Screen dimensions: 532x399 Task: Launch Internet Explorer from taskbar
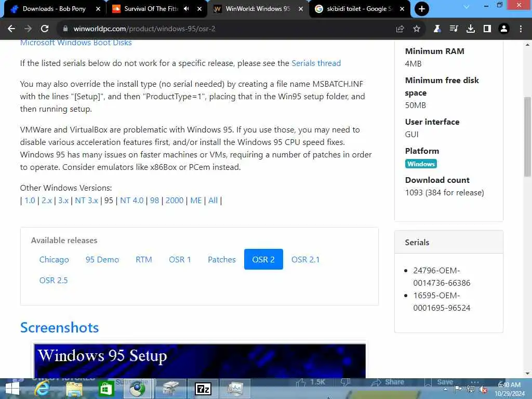click(x=42, y=389)
